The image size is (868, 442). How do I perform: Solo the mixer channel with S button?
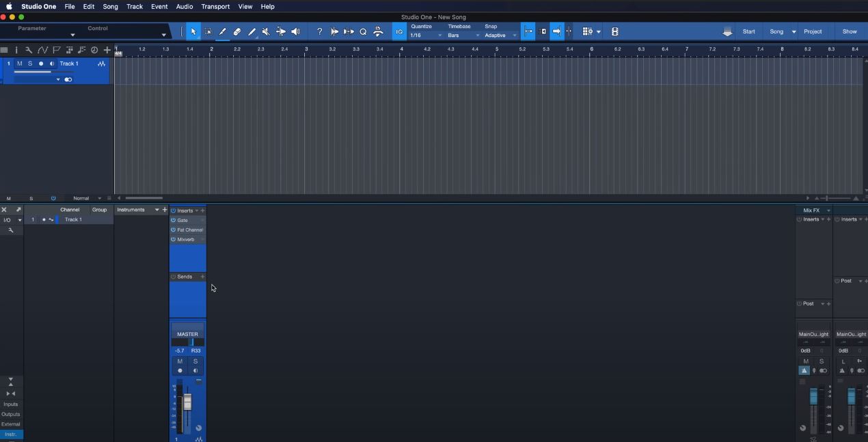coord(195,361)
